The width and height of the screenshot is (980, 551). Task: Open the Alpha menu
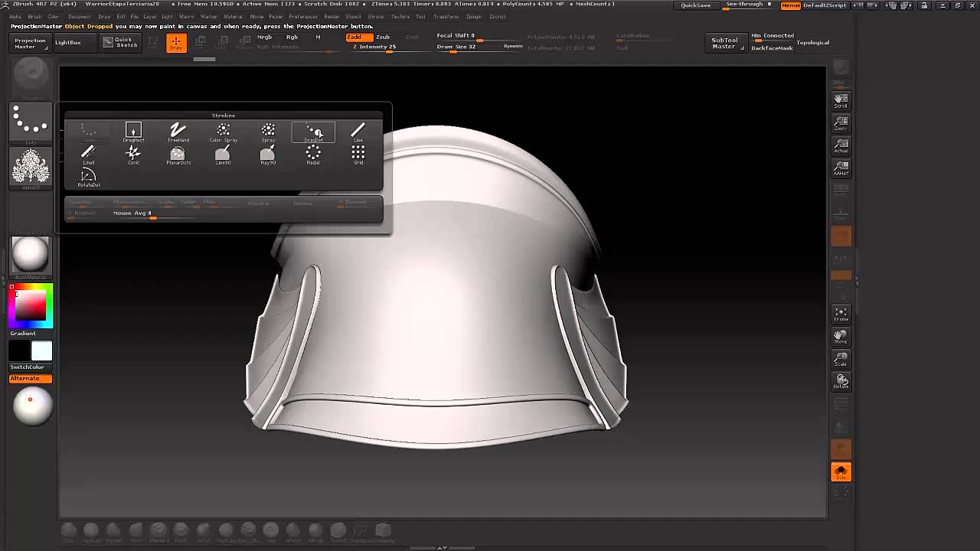coord(15,16)
